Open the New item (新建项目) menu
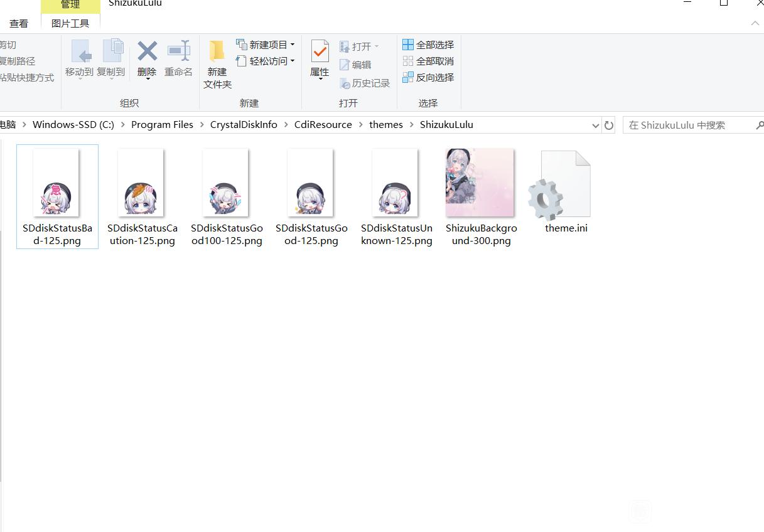764x532 pixels. (265, 45)
